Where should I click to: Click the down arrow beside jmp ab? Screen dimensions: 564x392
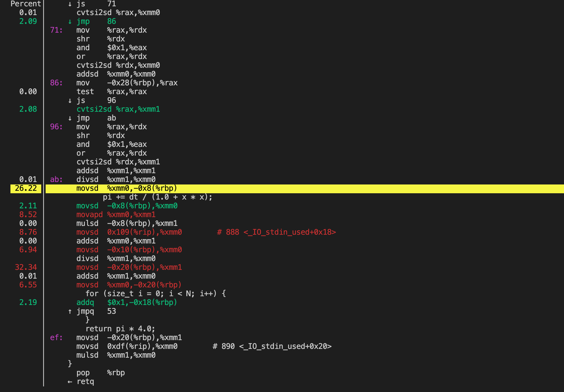[70, 118]
